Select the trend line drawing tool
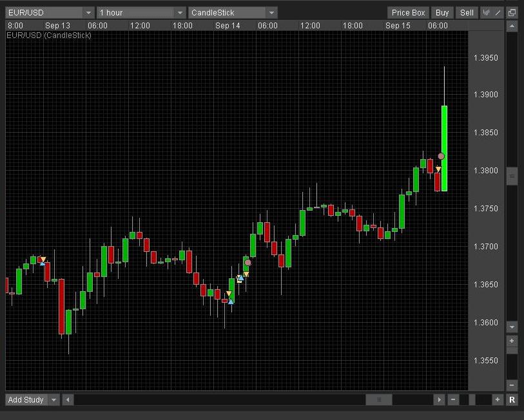 (498, 13)
